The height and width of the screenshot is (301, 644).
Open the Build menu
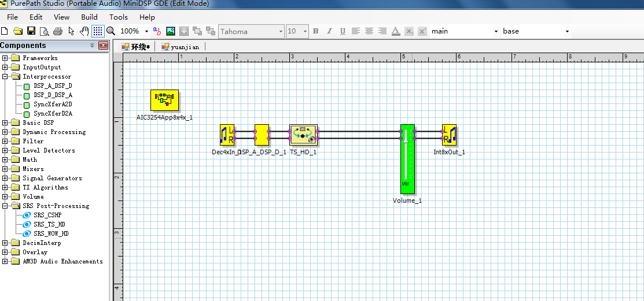tap(89, 17)
